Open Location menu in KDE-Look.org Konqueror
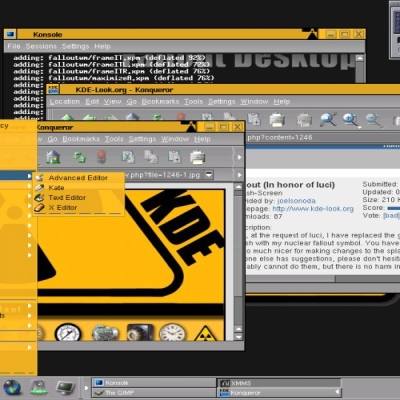This screenshot has width=400, height=400. (65, 101)
